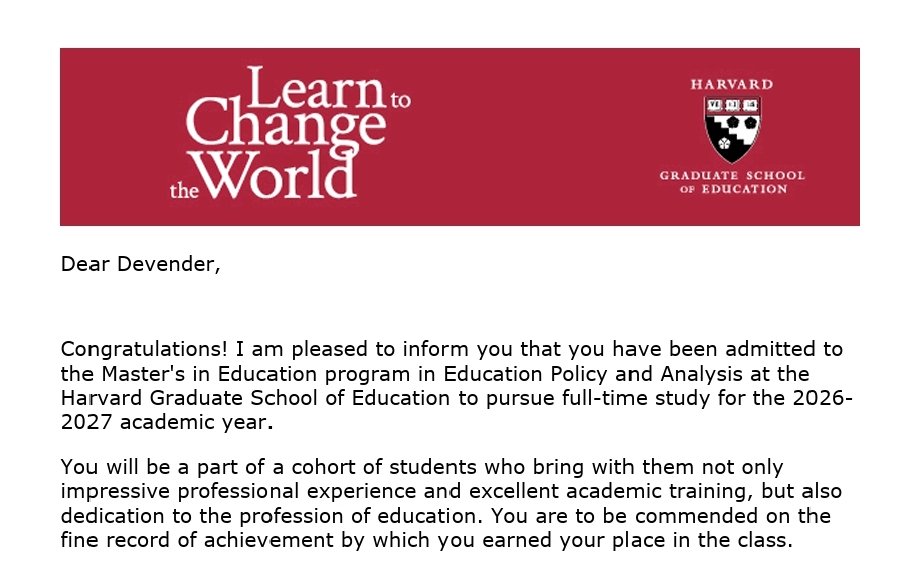This screenshot has width=923, height=574.
Task: Click the phrase fine record of achievement
Action: pos(197,540)
